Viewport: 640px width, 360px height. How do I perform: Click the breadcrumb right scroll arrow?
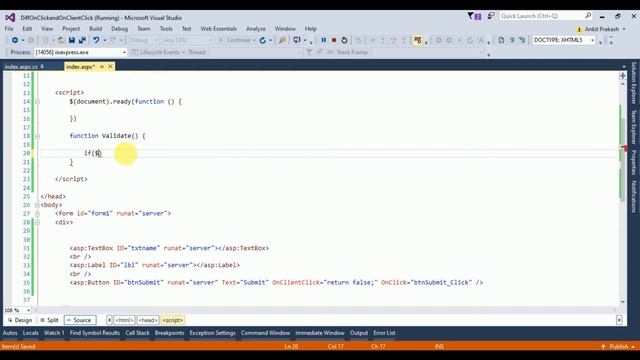(619, 320)
